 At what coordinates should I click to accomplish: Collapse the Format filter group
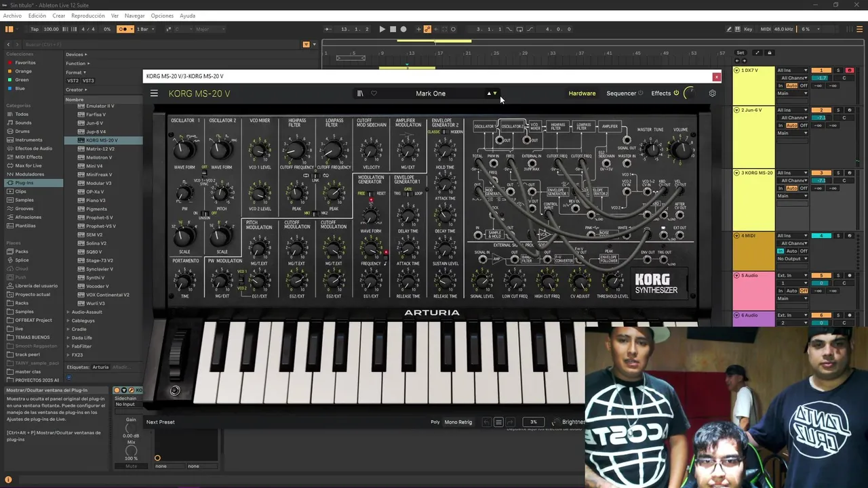75,72
